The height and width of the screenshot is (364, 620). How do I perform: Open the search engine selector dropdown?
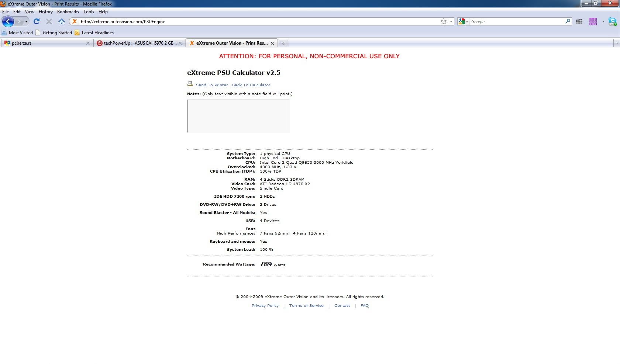(x=463, y=21)
